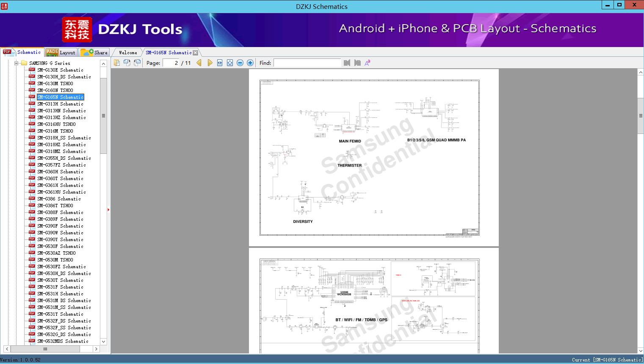This screenshot has width=644, height=364.
Task: Open SM-G361HU Schematic in tree
Action: (61, 192)
